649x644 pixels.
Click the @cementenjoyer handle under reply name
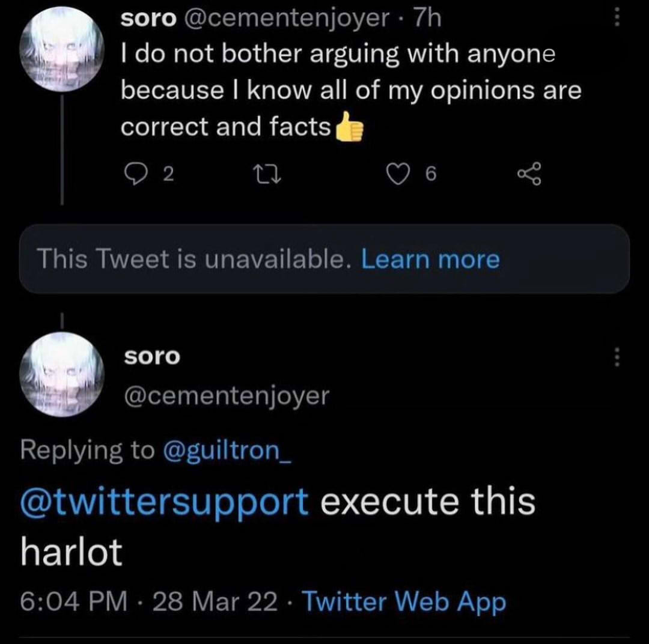pyautogui.click(x=227, y=395)
